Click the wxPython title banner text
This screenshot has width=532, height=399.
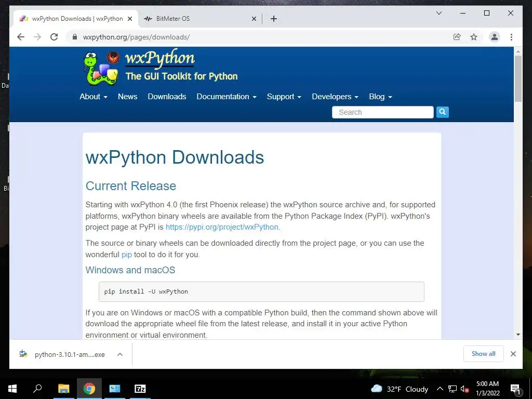[x=160, y=58]
